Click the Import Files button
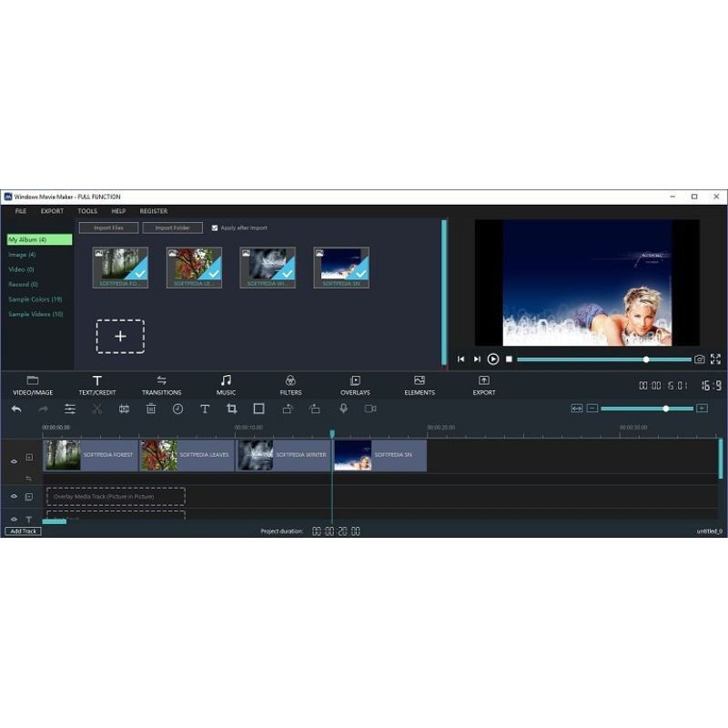 [x=108, y=228]
